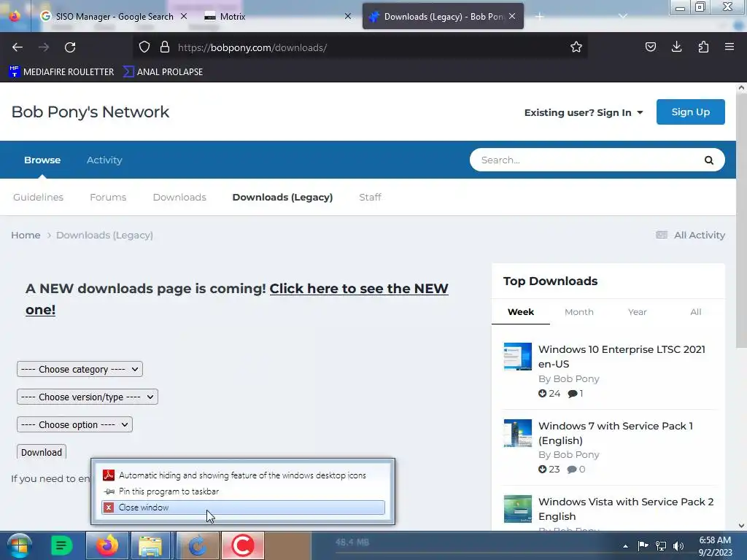Show hidden system tray icons arrow

pos(625,546)
